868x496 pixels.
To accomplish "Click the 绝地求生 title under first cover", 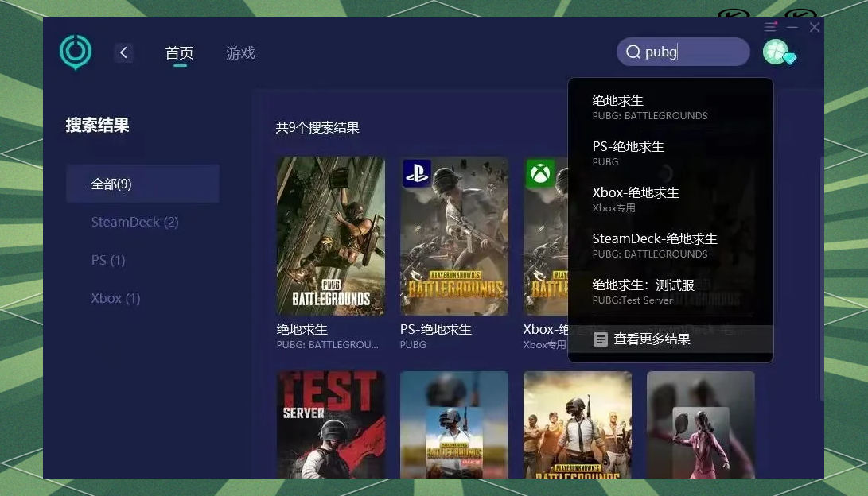I will tap(302, 330).
